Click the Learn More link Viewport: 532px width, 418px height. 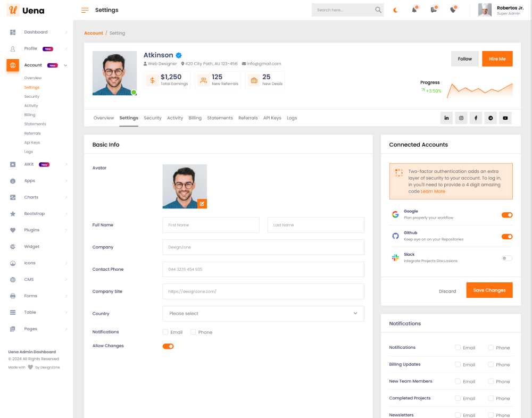point(433,191)
